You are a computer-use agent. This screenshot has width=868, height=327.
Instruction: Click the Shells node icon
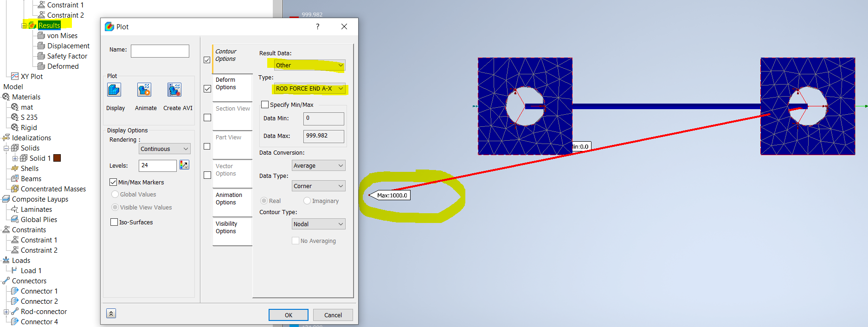click(x=15, y=168)
